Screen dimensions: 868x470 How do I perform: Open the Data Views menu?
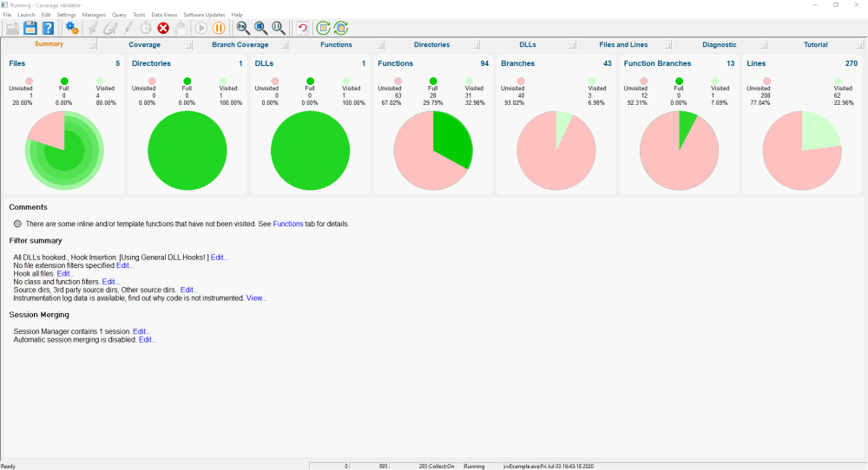(164, 15)
